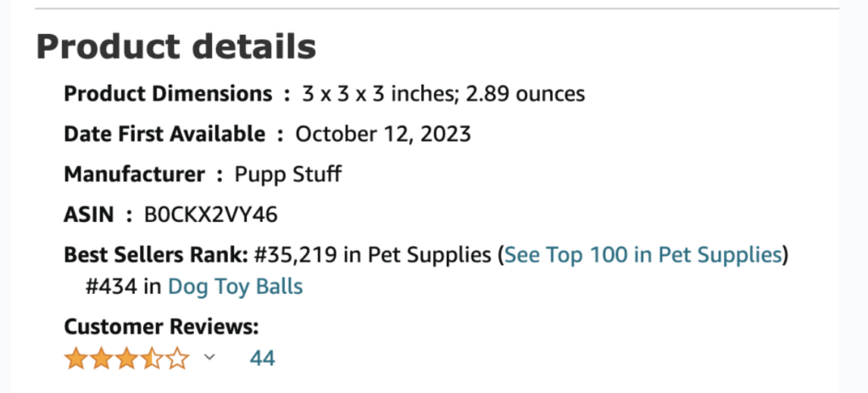The width and height of the screenshot is (868, 393).
Task: Click the Product Dimensions label
Action: tap(169, 94)
